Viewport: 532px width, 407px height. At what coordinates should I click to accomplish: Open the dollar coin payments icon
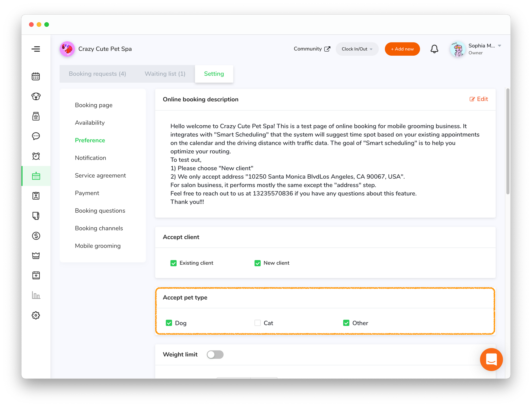[x=36, y=236]
